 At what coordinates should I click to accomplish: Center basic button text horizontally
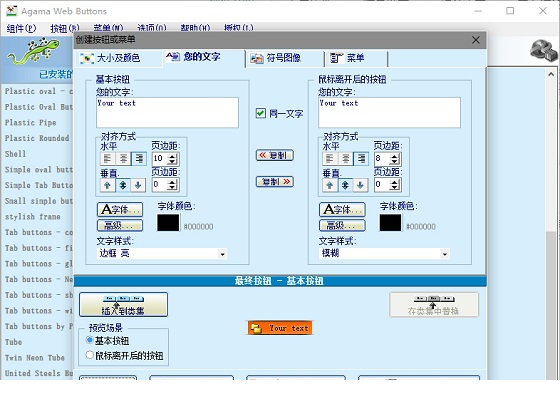point(123,159)
